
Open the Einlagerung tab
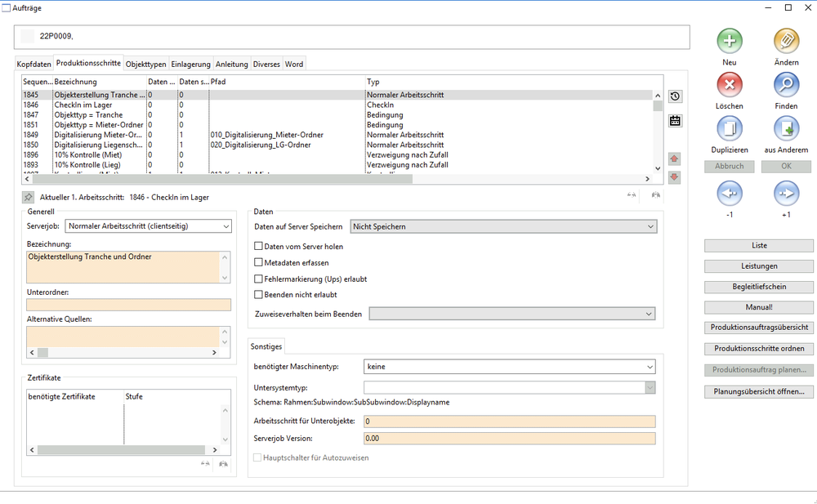coord(190,64)
